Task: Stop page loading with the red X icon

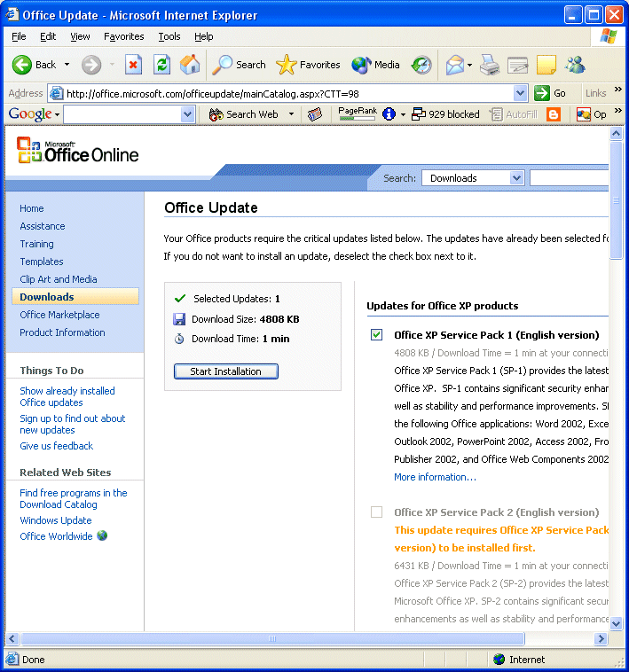Action: pos(133,65)
